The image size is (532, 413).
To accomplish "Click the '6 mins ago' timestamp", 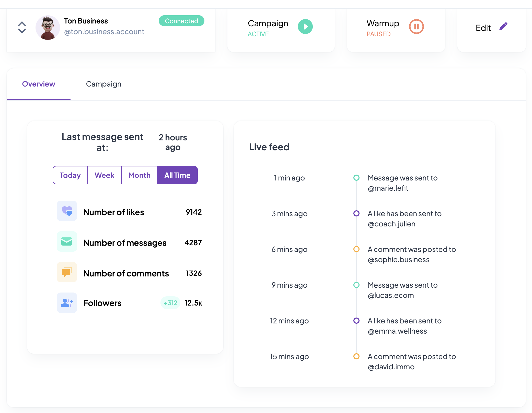I will [290, 249].
